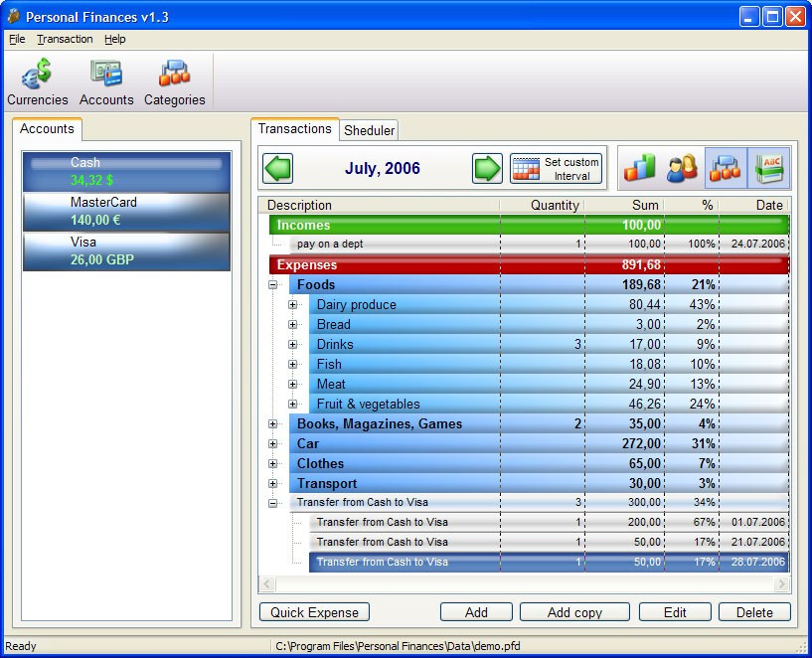Select the transfer dated 28.07.2006
The width and height of the screenshot is (812, 658).
549,563
